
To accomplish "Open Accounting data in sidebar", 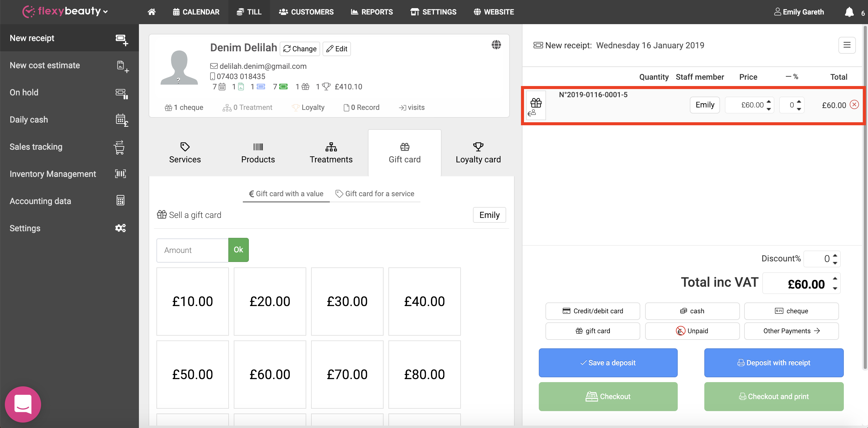I will [69, 201].
